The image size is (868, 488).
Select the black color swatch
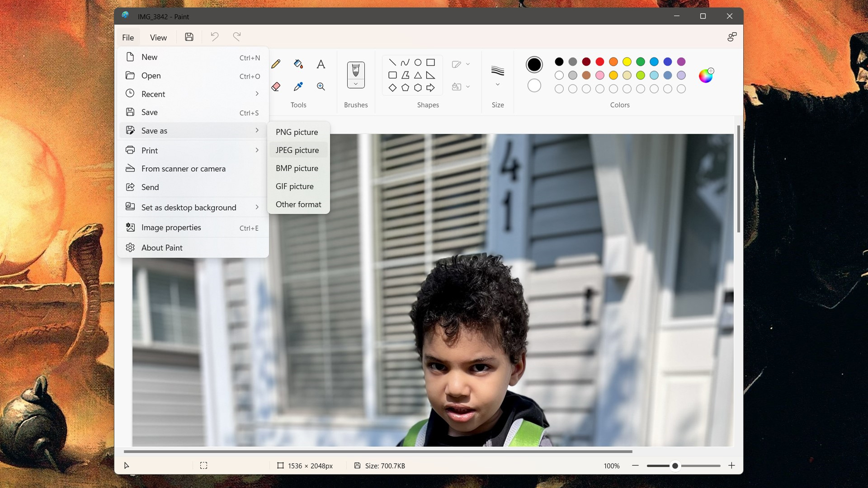(559, 61)
